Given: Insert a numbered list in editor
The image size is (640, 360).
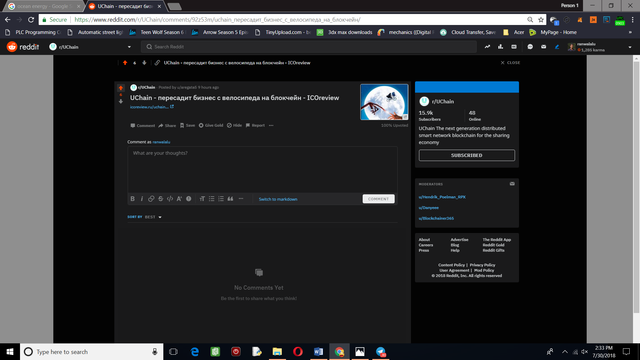Looking at the screenshot, I should [221, 199].
